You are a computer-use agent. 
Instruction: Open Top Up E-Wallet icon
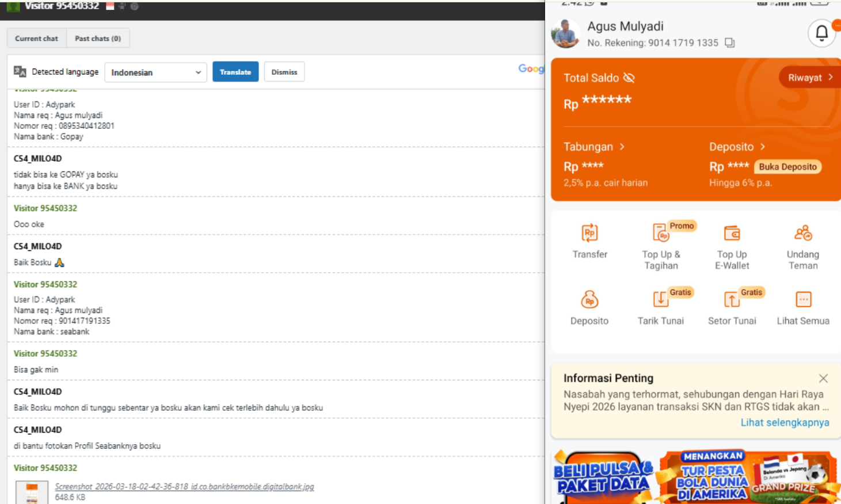(x=732, y=233)
